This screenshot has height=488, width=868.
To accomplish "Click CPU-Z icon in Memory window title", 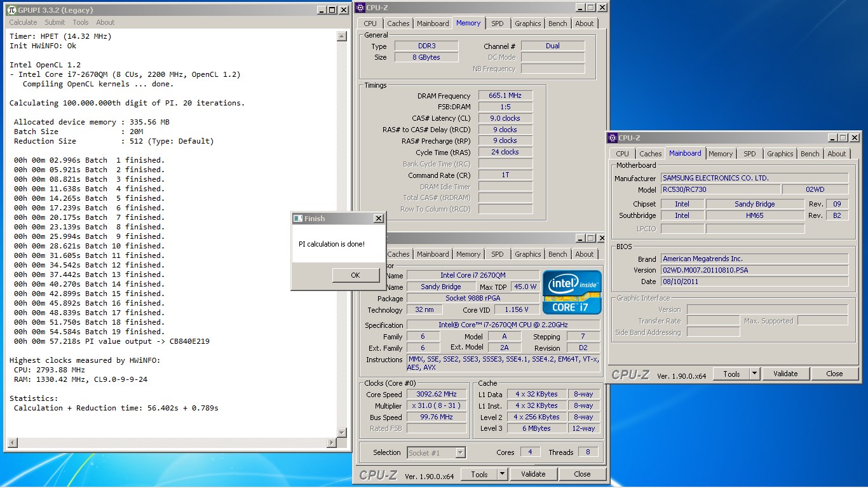I will [360, 8].
